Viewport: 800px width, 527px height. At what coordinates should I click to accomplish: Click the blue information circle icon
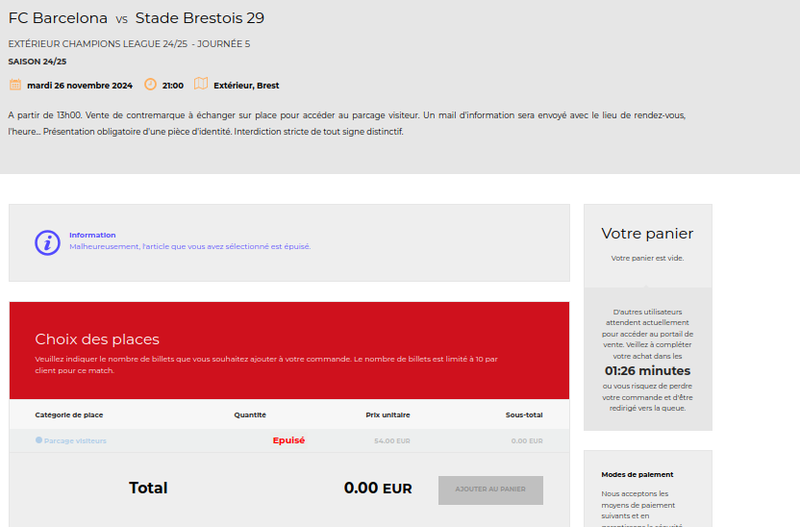click(x=47, y=243)
